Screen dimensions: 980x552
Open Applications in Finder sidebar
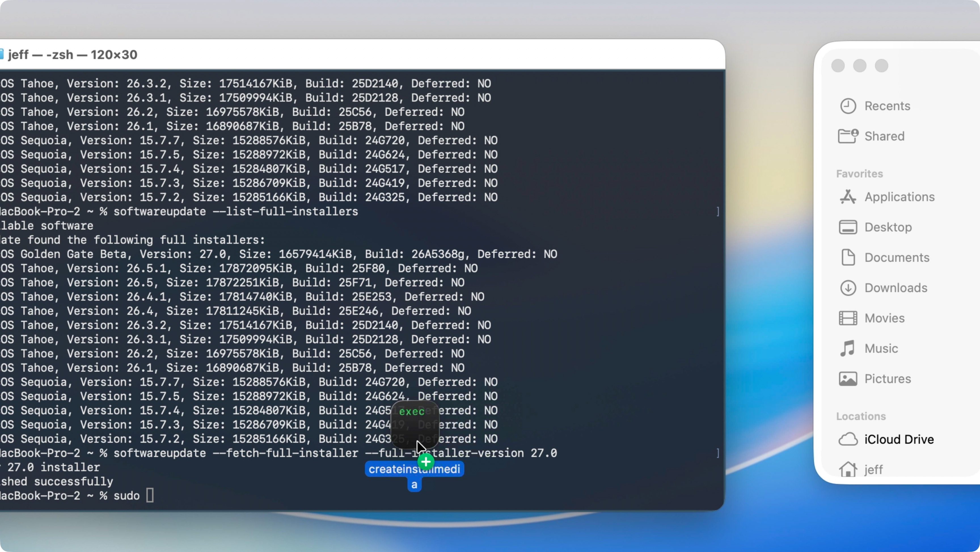coord(899,197)
